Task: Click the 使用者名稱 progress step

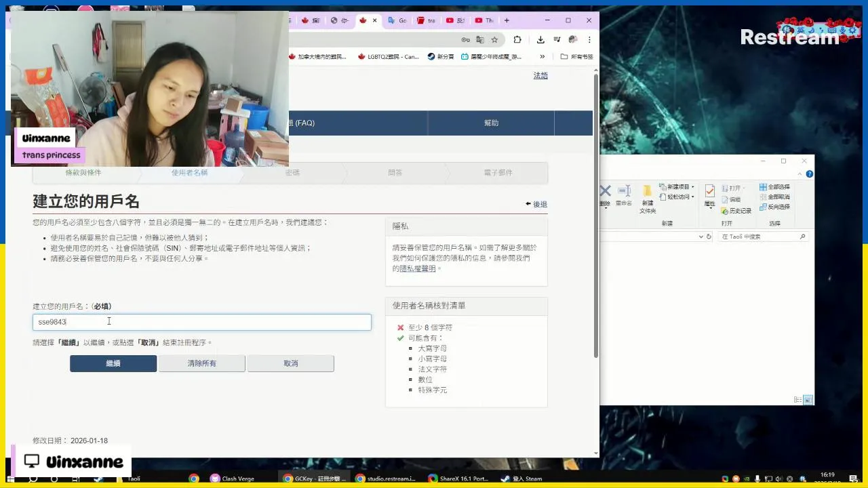Action: click(x=189, y=173)
